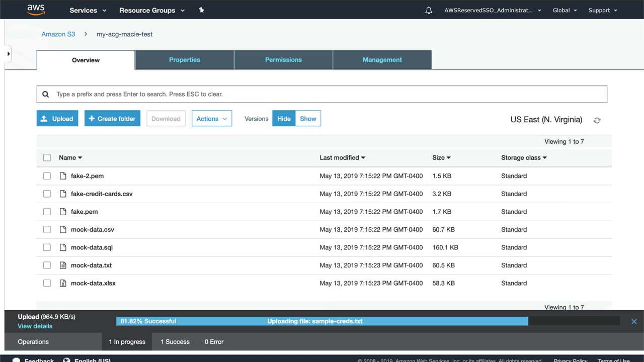The width and height of the screenshot is (644, 362).
Task: Open the fake.pem object link
Action: click(84, 212)
